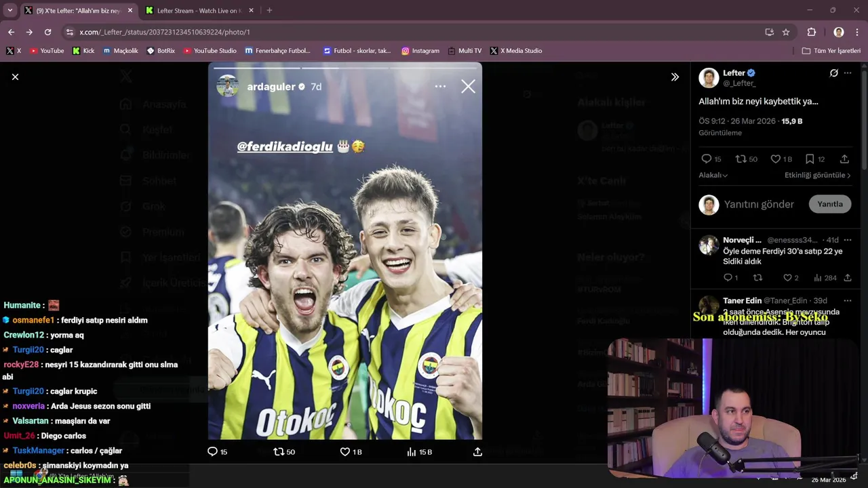Close the photo viewer with the X icon
The width and height of the screenshot is (868, 488).
tap(15, 77)
